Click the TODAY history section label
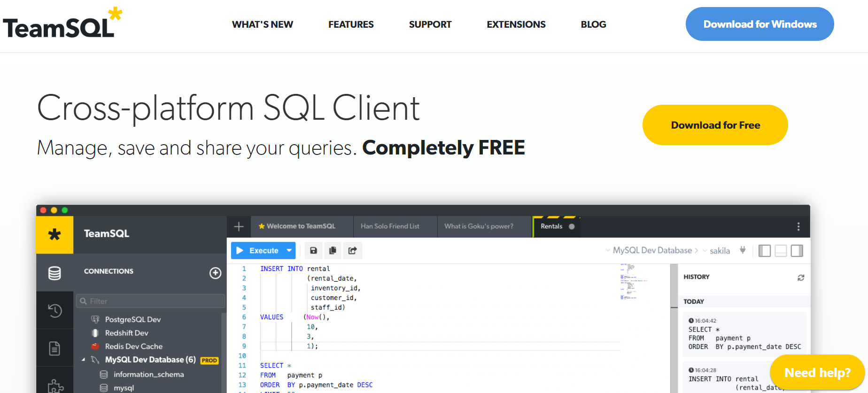The width and height of the screenshot is (868, 393). pyautogui.click(x=694, y=301)
